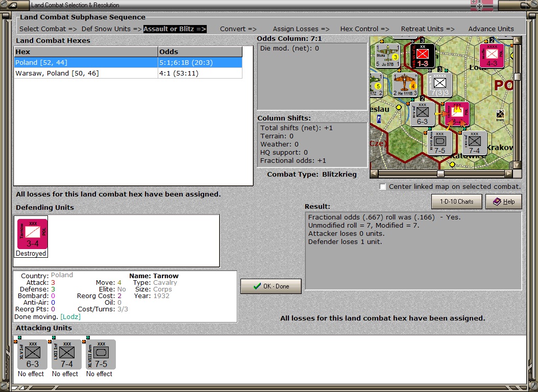538x392 pixels.
Task: Click the burning Tarnow cavalry counter on map
Action: point(457,114)
